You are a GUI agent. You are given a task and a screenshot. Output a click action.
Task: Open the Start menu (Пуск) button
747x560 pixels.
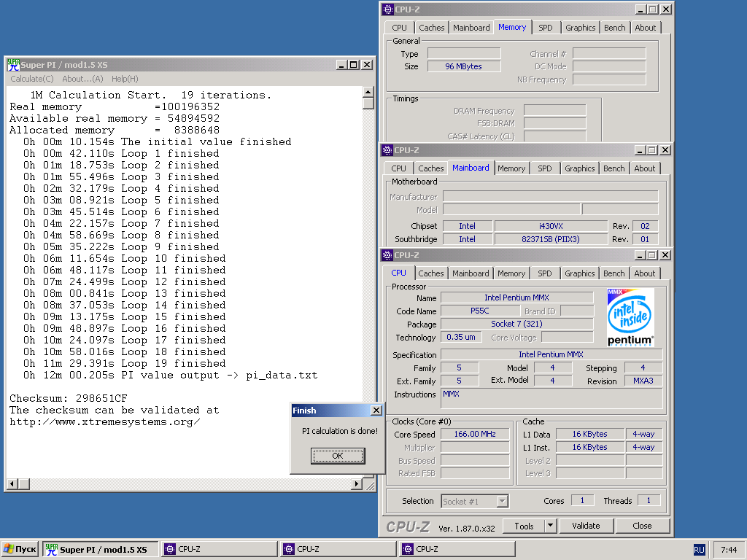point(20,549)
